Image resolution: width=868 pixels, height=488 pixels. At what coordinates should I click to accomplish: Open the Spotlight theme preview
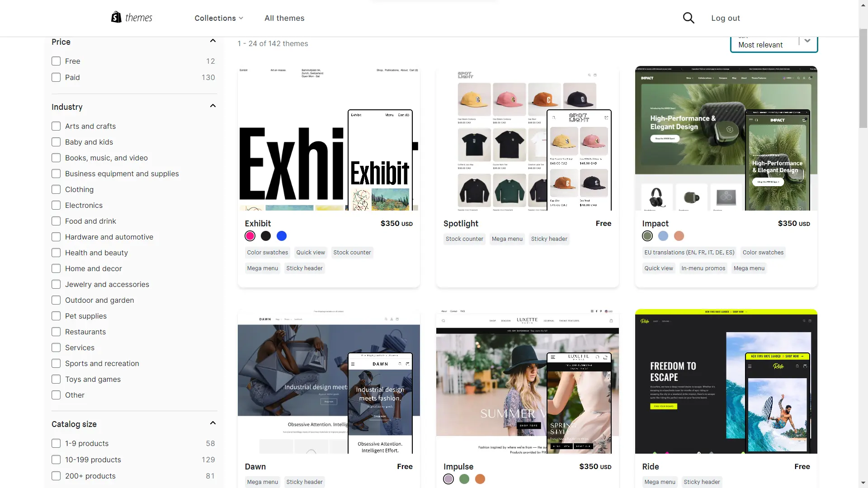click(527, 138)
